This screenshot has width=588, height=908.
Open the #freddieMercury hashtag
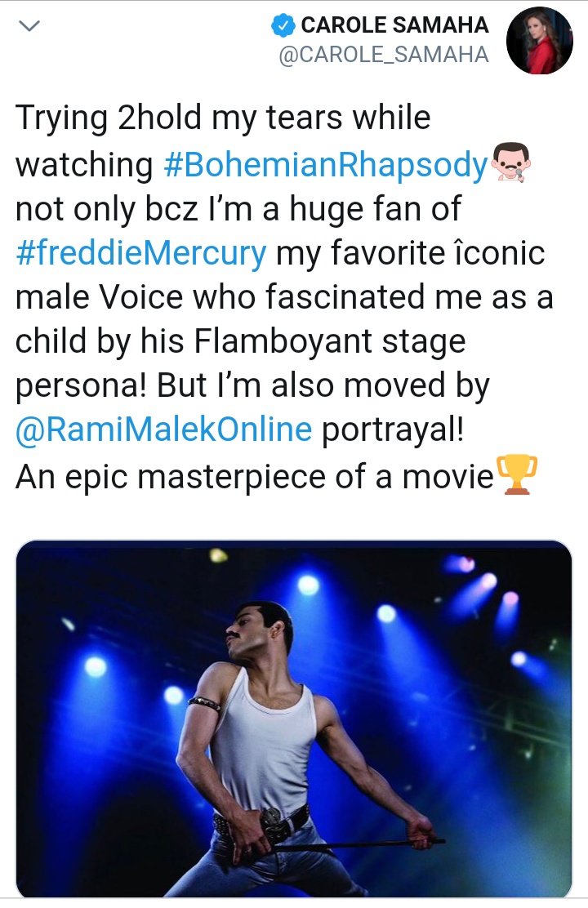point(140,252)
